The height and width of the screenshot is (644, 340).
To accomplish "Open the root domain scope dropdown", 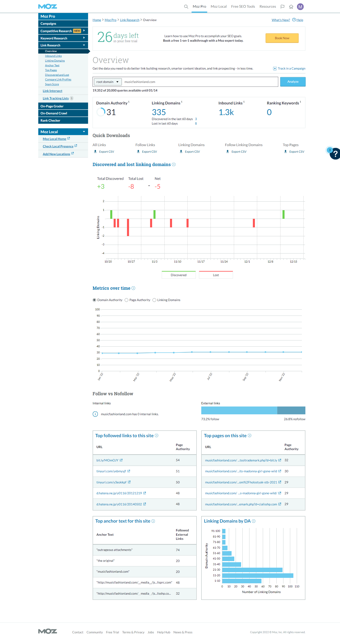I will click(x=108, y=82).
